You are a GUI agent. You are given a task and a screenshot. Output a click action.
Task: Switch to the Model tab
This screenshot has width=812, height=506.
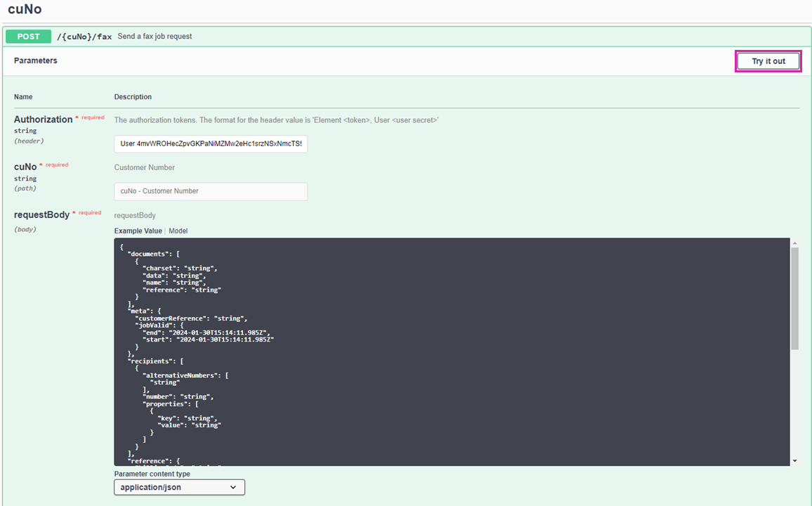point(178,231)
